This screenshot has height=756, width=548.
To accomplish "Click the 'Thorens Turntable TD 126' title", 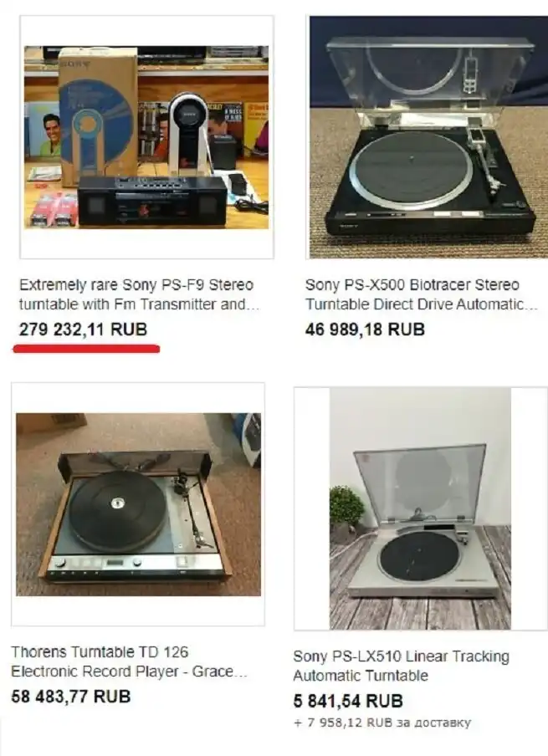I will pos(100,651).
